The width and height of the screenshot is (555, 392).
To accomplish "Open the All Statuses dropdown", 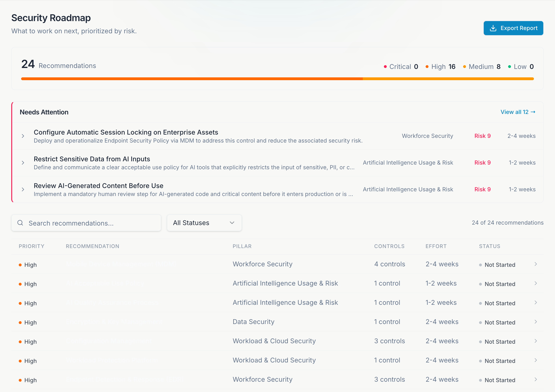I will click(204, 223).
